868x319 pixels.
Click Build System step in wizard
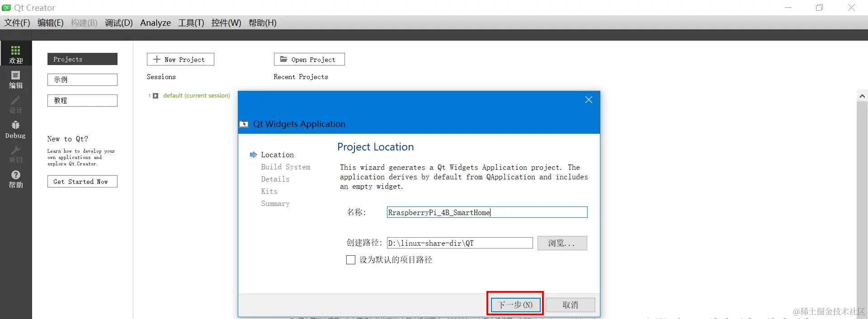point(285,167)
